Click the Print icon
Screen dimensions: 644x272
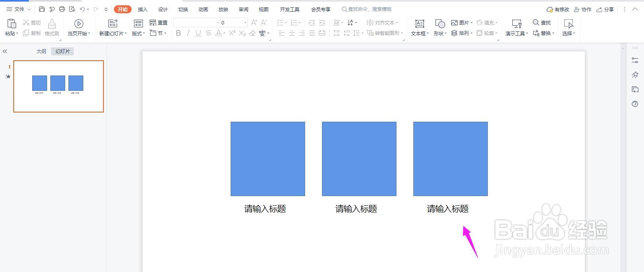click(62, 9)
